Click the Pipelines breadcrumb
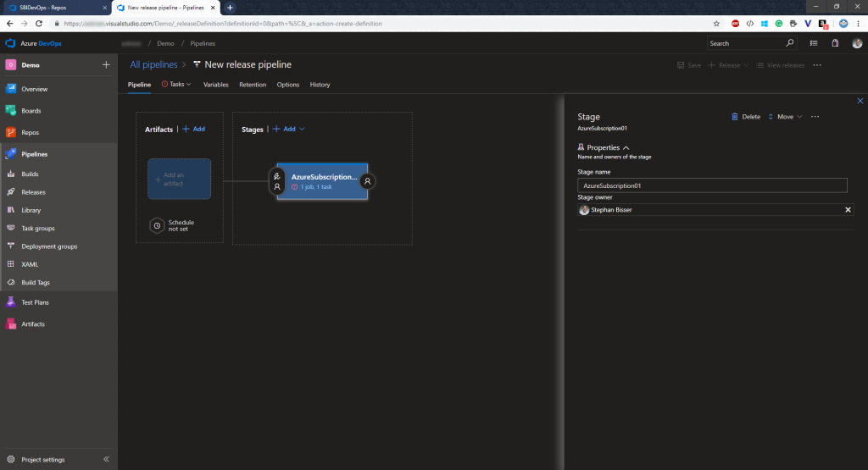 [203, 43]
